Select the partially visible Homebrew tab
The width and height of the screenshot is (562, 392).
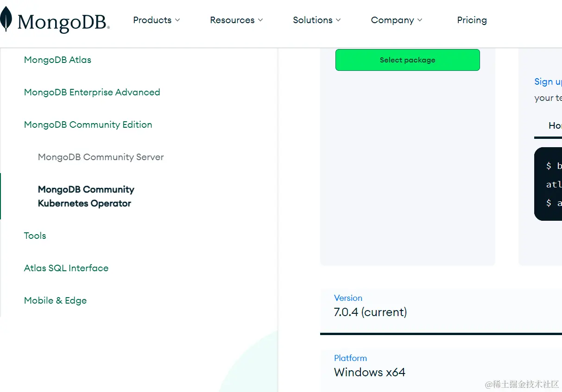point(555,125)
